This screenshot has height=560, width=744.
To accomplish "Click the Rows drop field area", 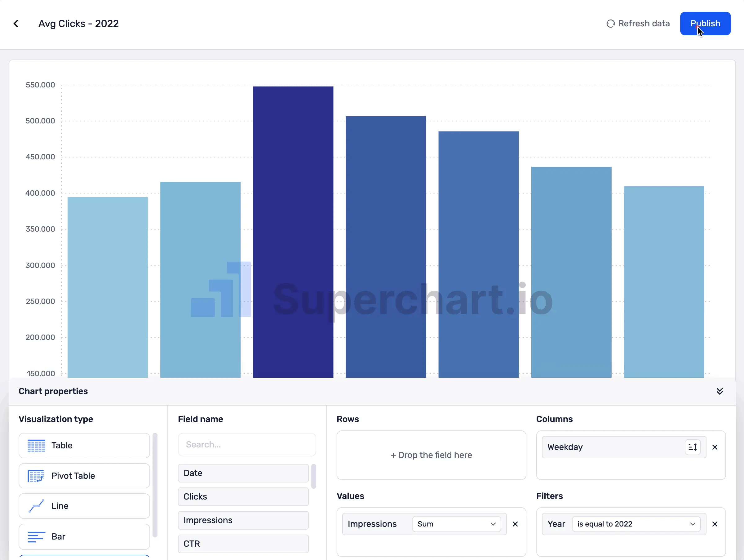I will 431,455.
